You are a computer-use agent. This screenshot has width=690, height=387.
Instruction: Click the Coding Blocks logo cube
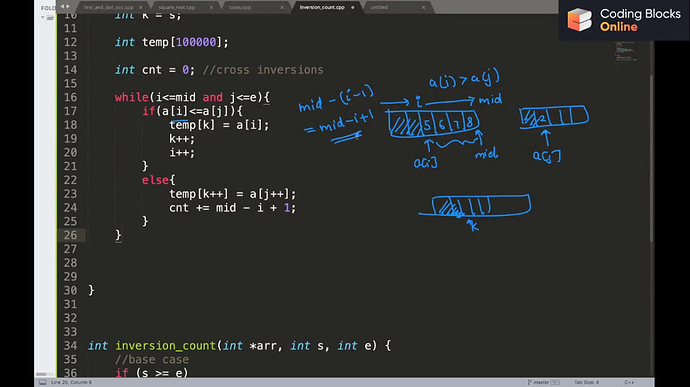coord(580,20)
